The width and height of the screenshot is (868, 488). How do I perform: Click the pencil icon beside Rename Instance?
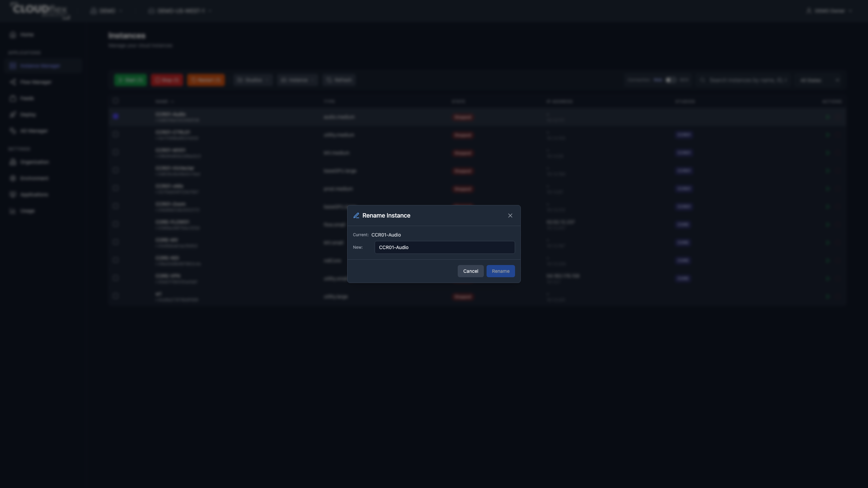[x=356, y=216]
